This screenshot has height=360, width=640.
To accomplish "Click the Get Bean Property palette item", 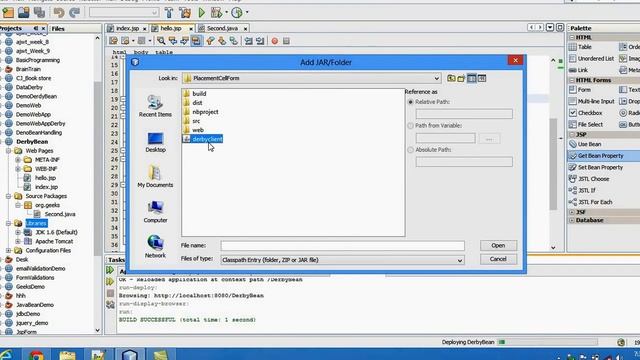I will [x=600, y=156].
